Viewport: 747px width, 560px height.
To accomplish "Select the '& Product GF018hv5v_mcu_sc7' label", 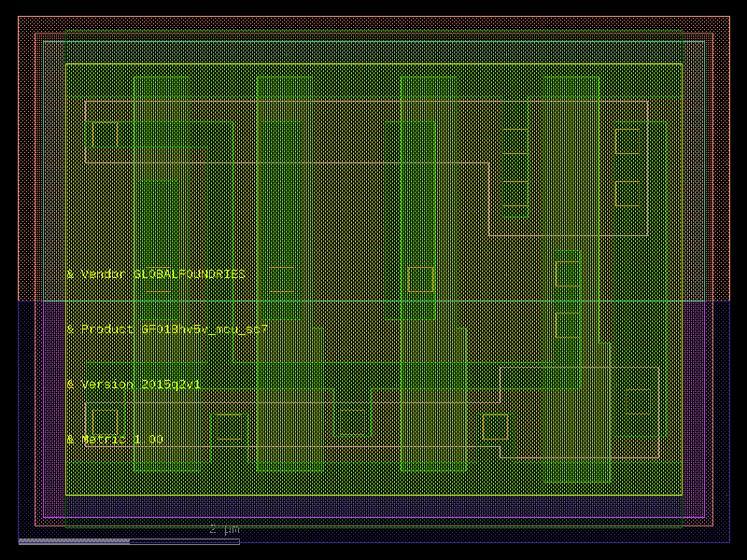I will (167, 329).
